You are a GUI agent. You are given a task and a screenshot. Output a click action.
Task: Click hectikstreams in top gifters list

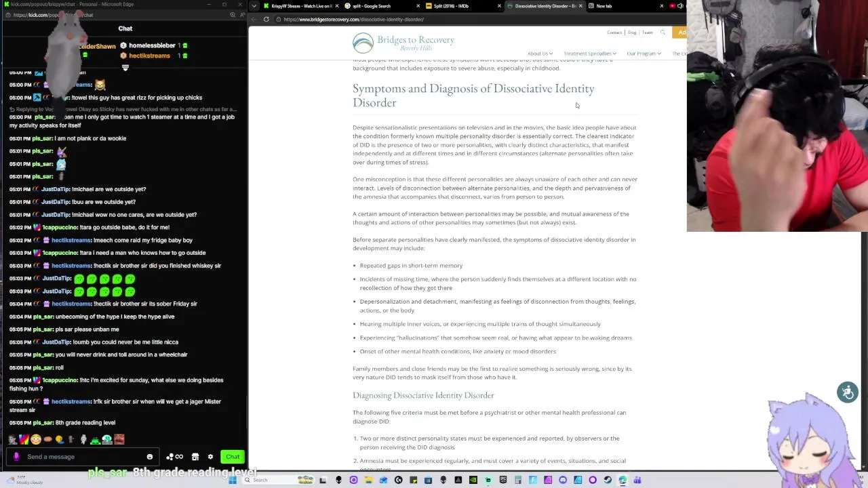pos(150,56)
